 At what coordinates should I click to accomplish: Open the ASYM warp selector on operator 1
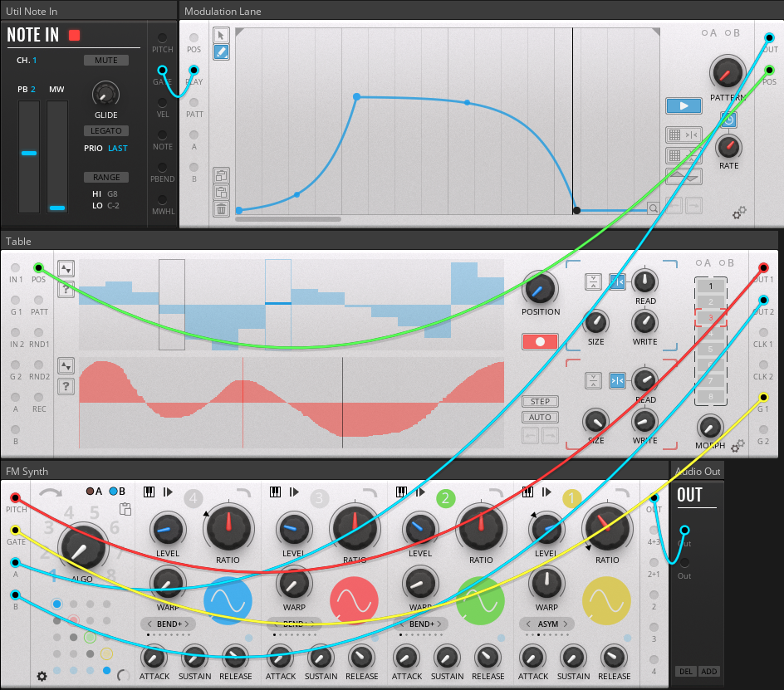point(546,624)
